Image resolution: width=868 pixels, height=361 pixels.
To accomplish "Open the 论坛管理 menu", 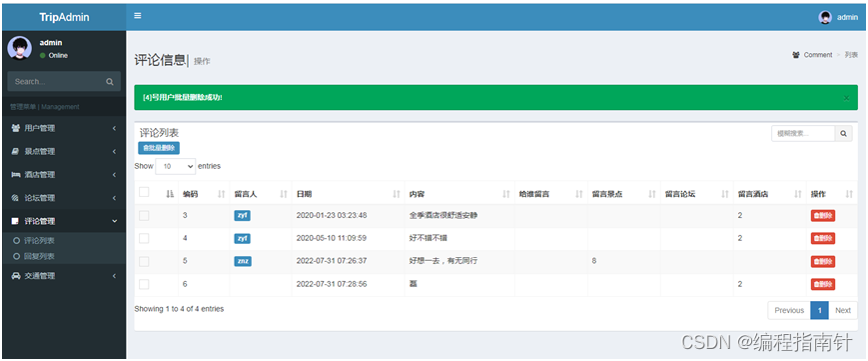I will pyautogui.click(x=64, y=198).
